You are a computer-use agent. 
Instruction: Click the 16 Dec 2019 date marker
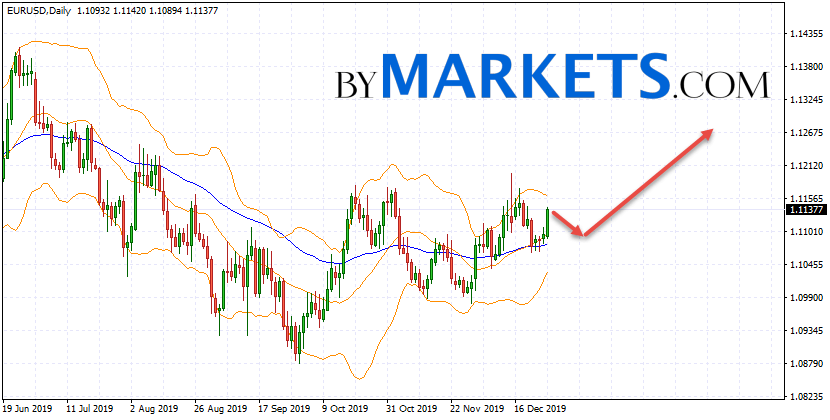(x=541, y=409)
